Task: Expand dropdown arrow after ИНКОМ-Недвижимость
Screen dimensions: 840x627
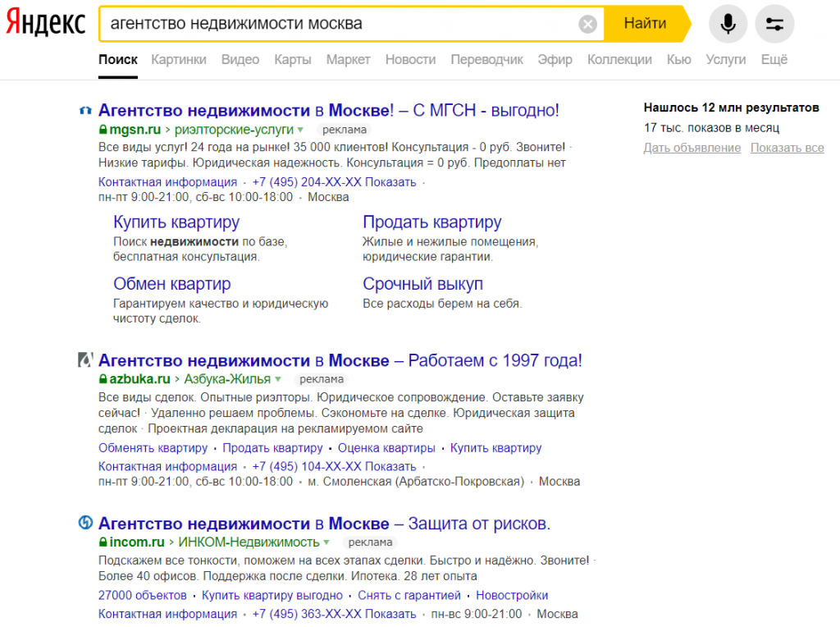Action: coord(326,542)
